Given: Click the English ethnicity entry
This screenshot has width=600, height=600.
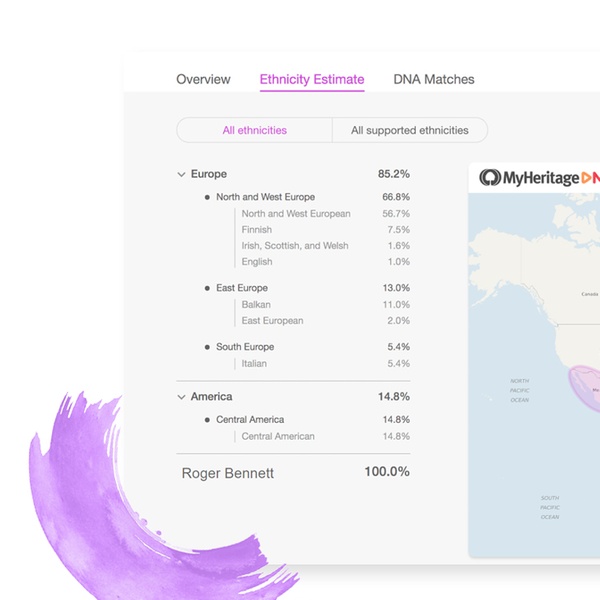Looking at the screenshot, I should pos(257,262).
